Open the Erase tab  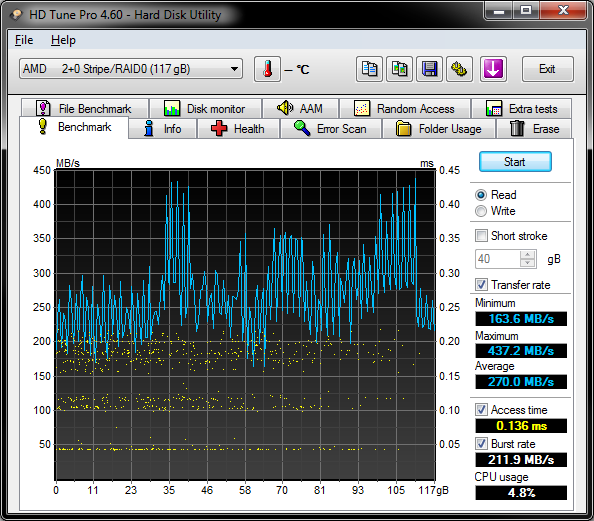[x=534, y=129]
